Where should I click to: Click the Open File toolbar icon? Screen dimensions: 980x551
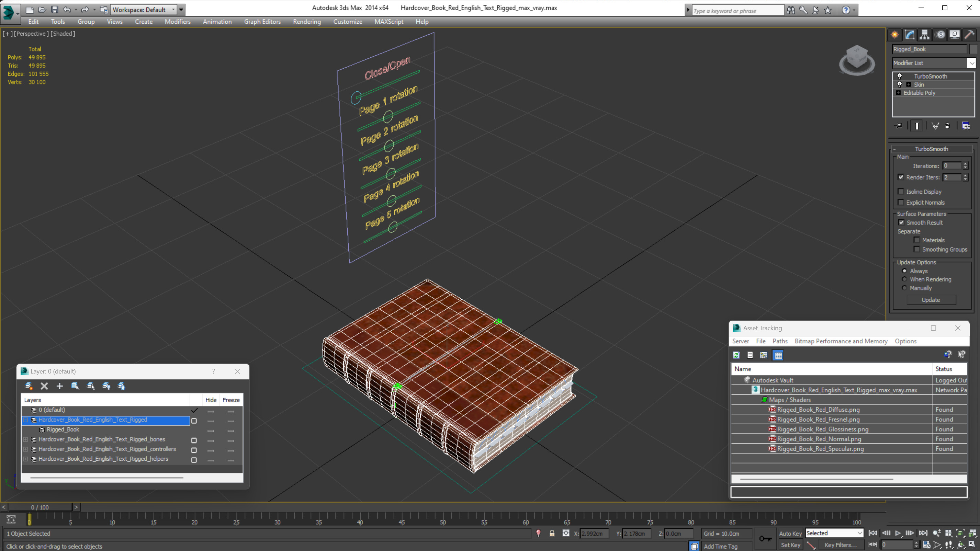(x=42, y=10)
